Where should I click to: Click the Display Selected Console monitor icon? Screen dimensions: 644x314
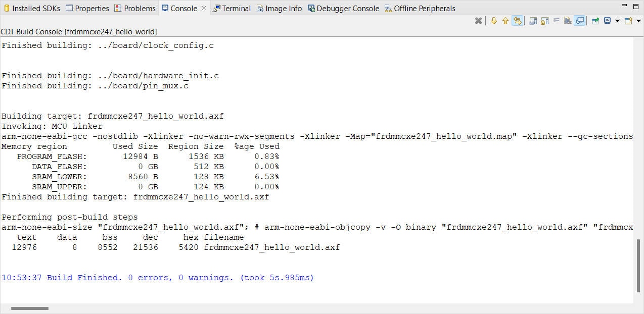point(607,21)
